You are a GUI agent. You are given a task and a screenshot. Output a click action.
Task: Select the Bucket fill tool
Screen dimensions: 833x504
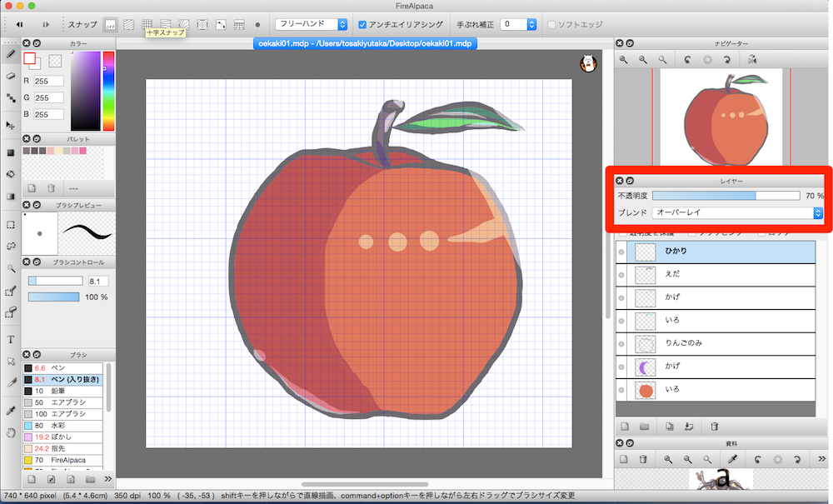coord(11,174)
